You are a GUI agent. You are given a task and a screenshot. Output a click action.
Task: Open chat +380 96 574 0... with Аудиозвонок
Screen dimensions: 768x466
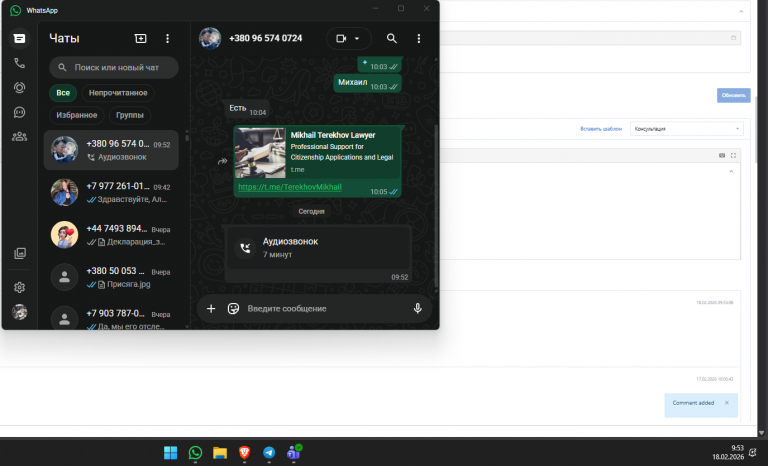[111, 150]
